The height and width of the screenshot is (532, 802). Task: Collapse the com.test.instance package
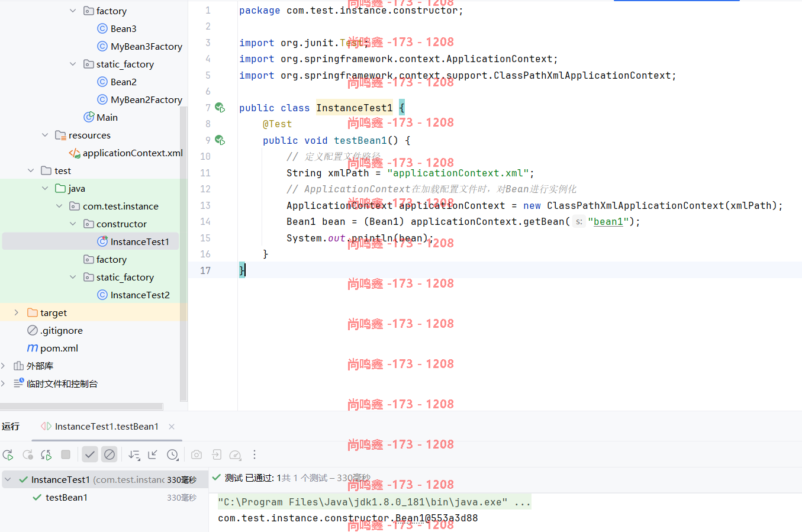click(x=59, y=206)
